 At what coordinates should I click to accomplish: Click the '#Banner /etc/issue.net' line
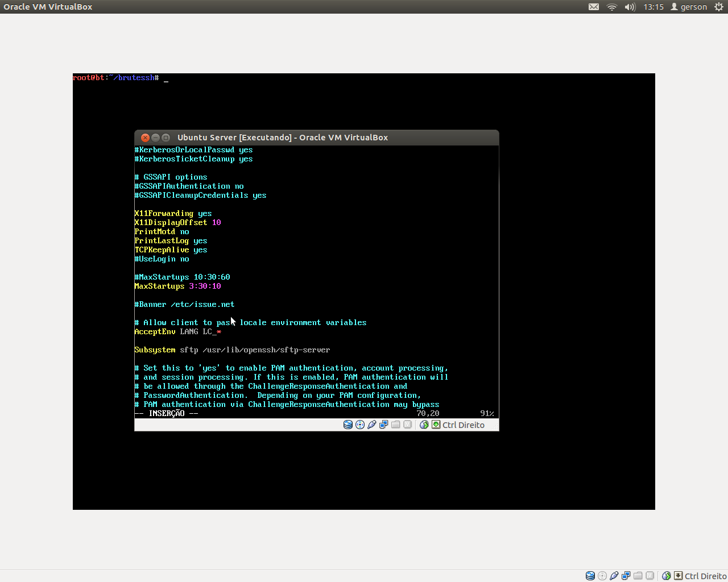point(184,305)
